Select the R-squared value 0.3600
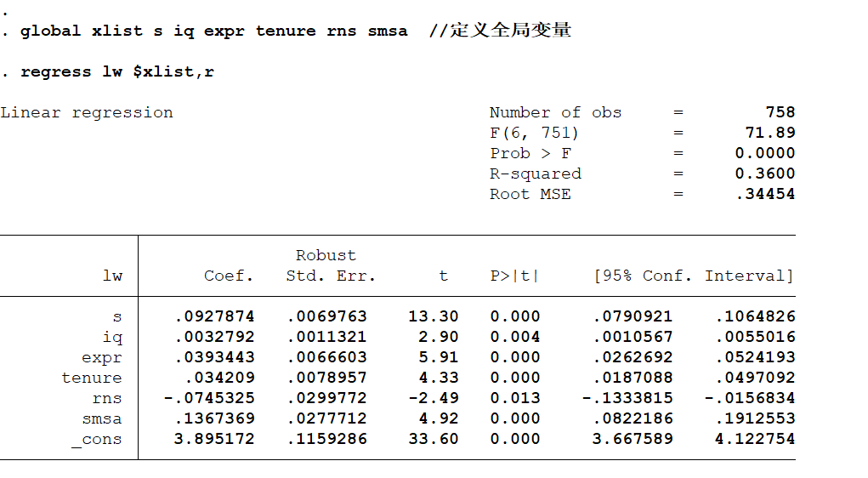Viewport: 868px width, 478px height. pyautogui.click(x=765, y=174)
